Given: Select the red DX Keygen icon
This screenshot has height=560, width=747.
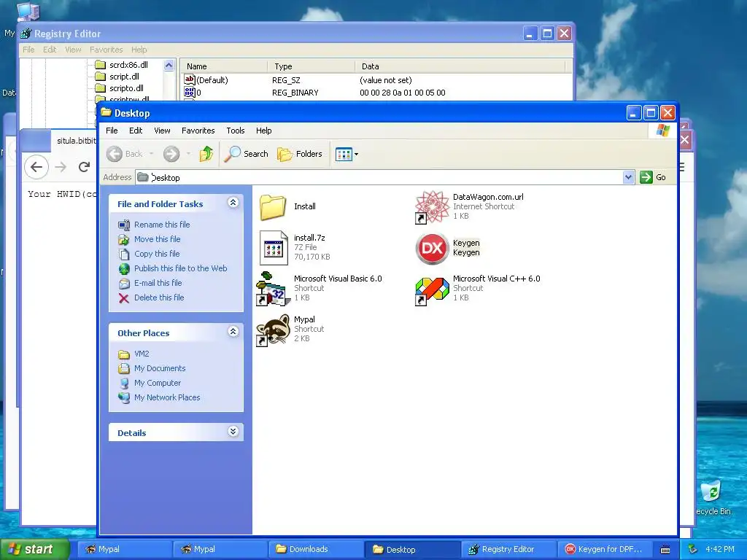Looking at the screenshot, I should click(432, 248).
